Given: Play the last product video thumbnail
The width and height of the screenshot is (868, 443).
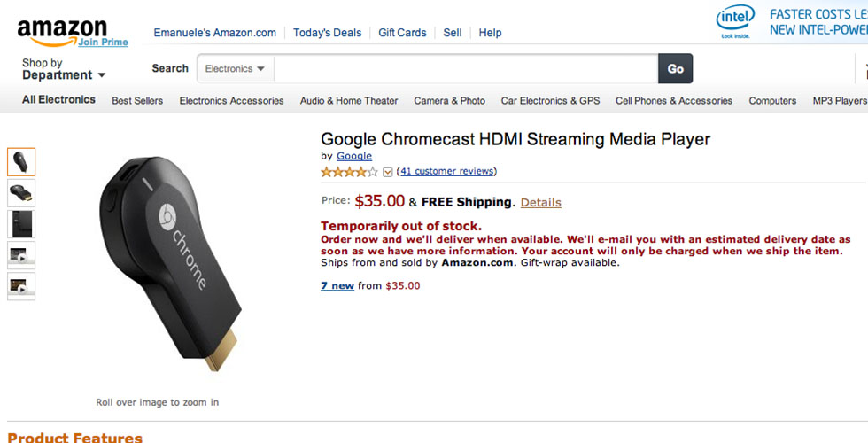Looking at the screenshot, I should pos(21,285).
